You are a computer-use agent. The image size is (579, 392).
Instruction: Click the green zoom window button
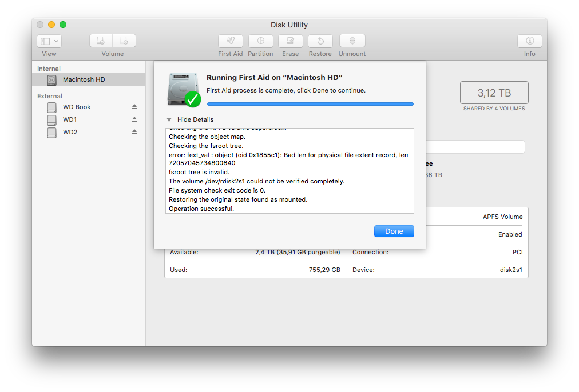(x=63, y=25)
